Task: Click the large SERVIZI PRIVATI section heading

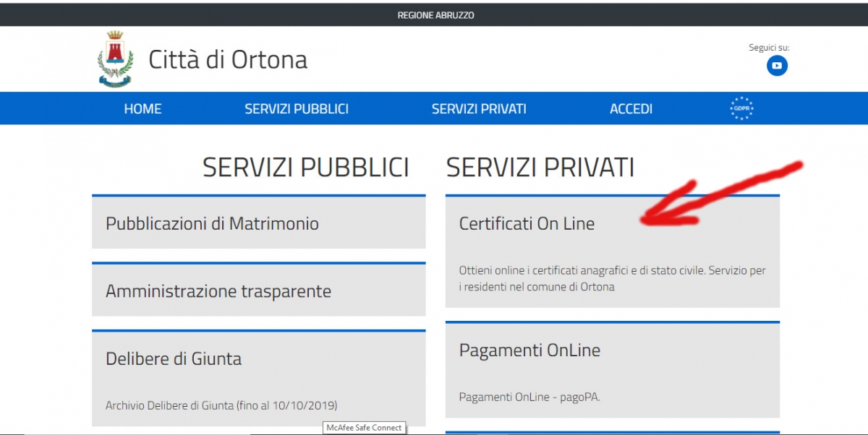Action: tap(540, 168)
